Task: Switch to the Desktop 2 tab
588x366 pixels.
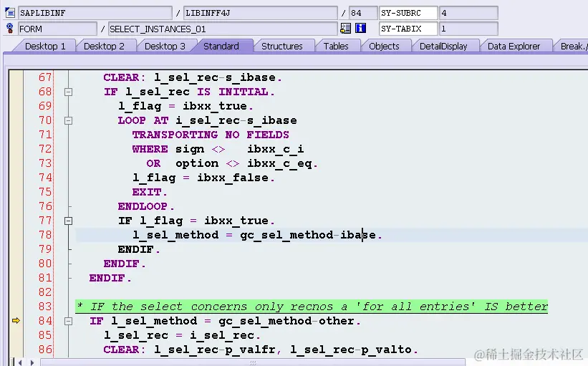Action: [x=104, y=46]
